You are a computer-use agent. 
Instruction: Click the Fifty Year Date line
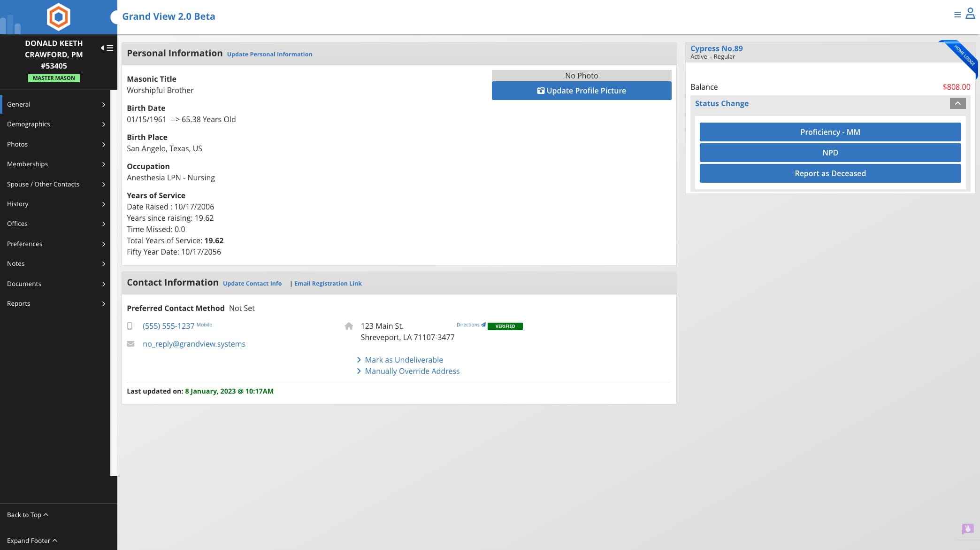(x=174, y=252)
